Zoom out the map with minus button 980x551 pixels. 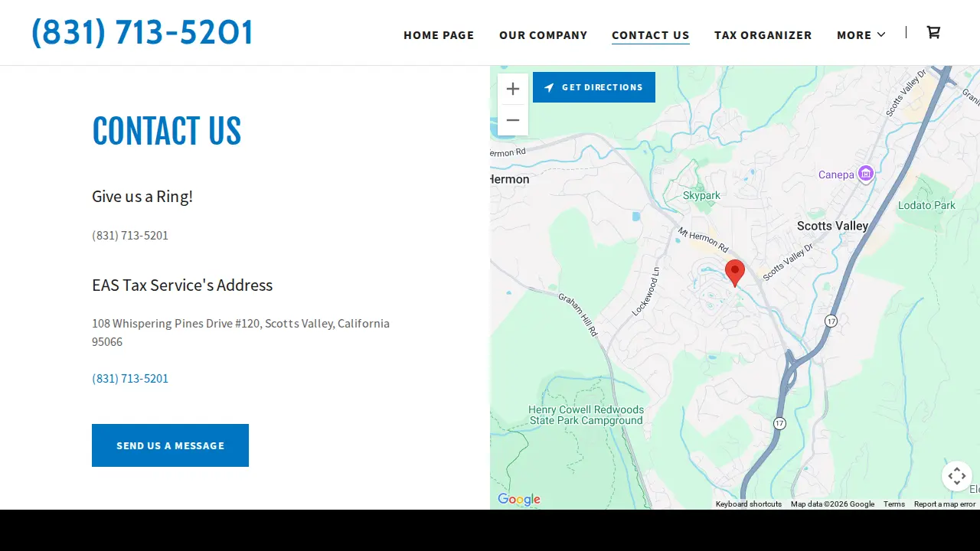click(513, 120)
